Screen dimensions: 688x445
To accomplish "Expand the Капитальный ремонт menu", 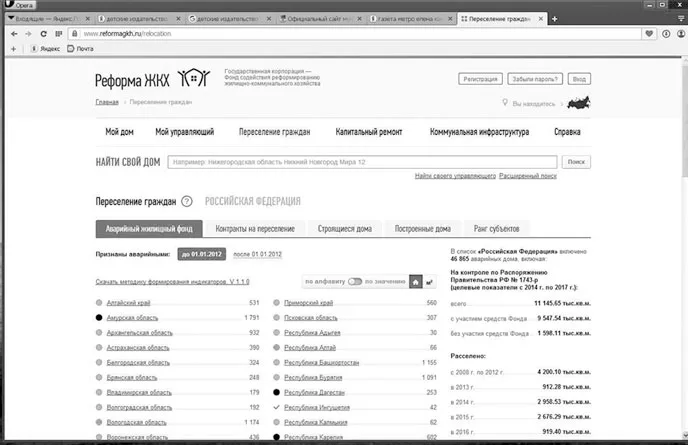I will (x=369, y=132).
